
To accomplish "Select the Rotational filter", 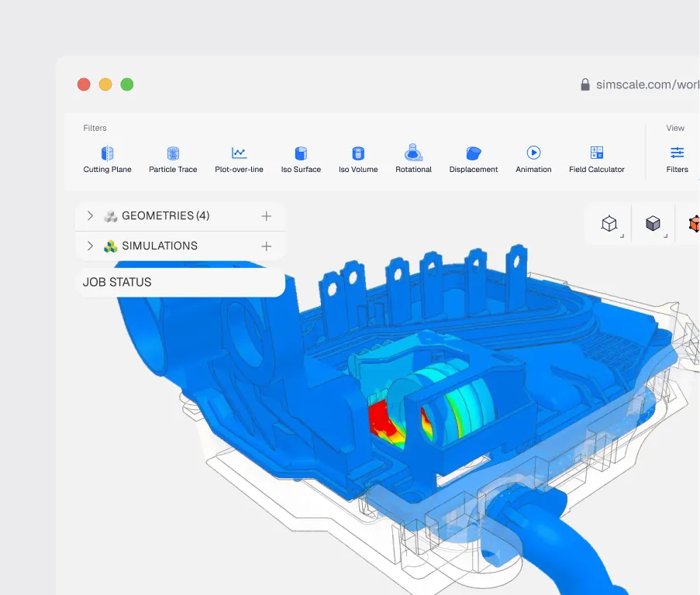I will pyautogui.click(x=413, y=160).
